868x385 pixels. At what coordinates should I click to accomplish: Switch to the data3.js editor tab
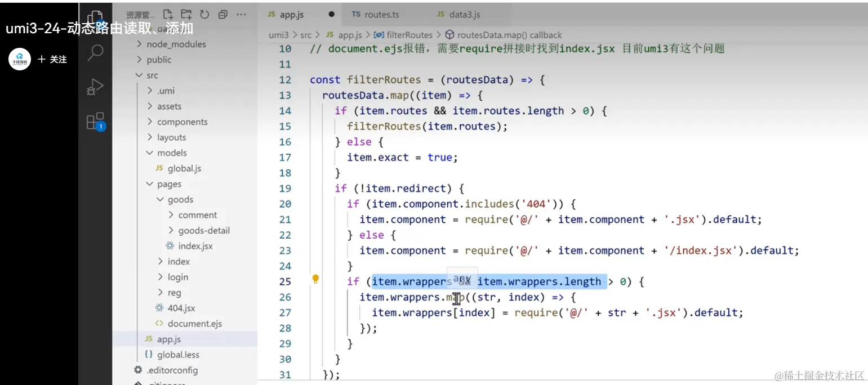point(465,14)
